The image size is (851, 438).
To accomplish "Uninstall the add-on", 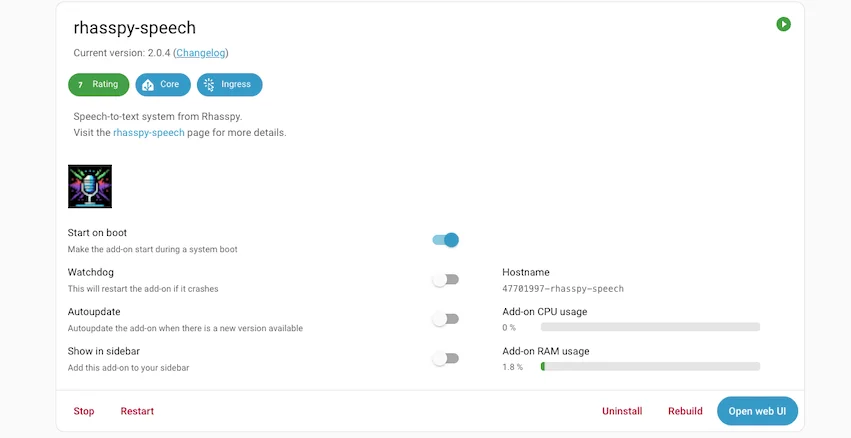I will pos(622,411).
